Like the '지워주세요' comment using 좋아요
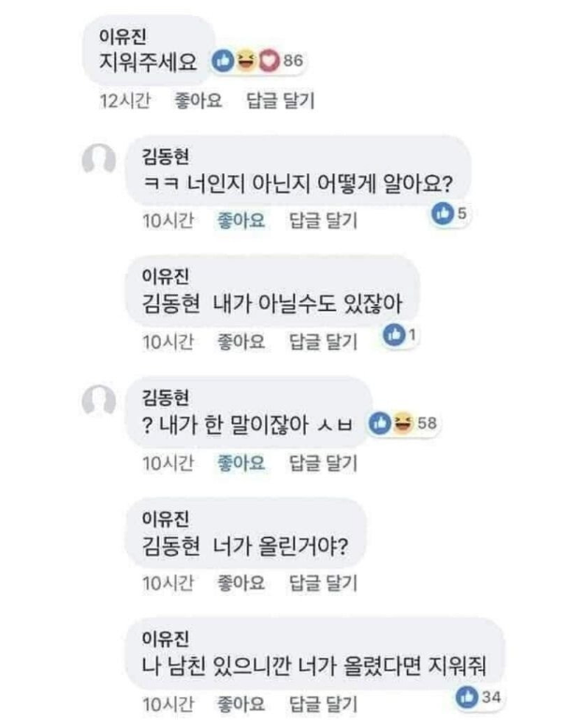The width and height of the screenshot is (569, 728). click(198, 101)
